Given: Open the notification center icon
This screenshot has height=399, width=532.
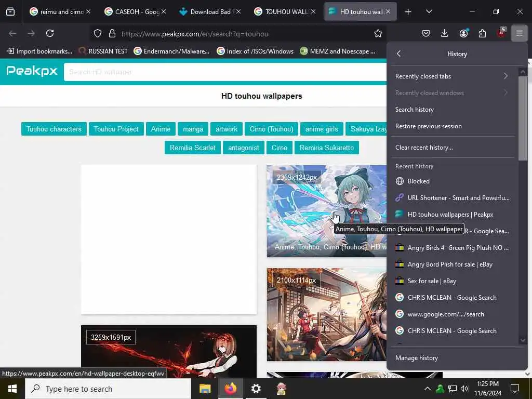Looking at the screenshot, I should 515,389.
